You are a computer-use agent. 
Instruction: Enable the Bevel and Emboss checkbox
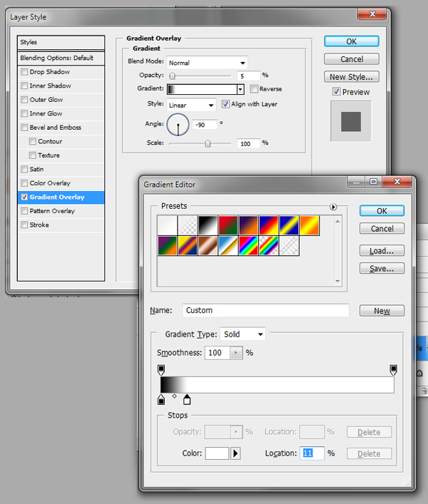pyautogui.click(x=24, y=128)
